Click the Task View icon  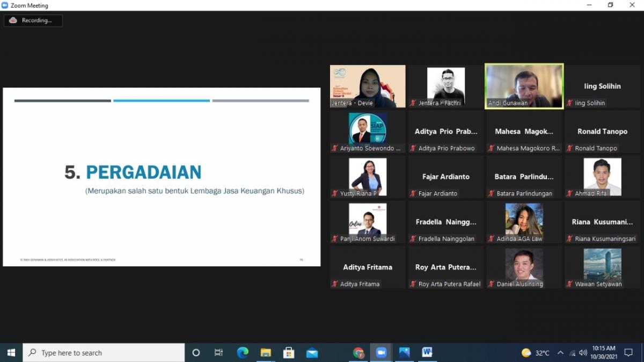tap(218, 352)
